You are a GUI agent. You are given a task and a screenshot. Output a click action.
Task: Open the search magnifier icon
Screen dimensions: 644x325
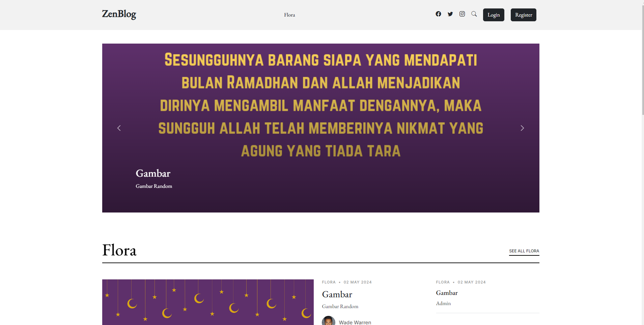pyautogui.click(x=474, y=14)
